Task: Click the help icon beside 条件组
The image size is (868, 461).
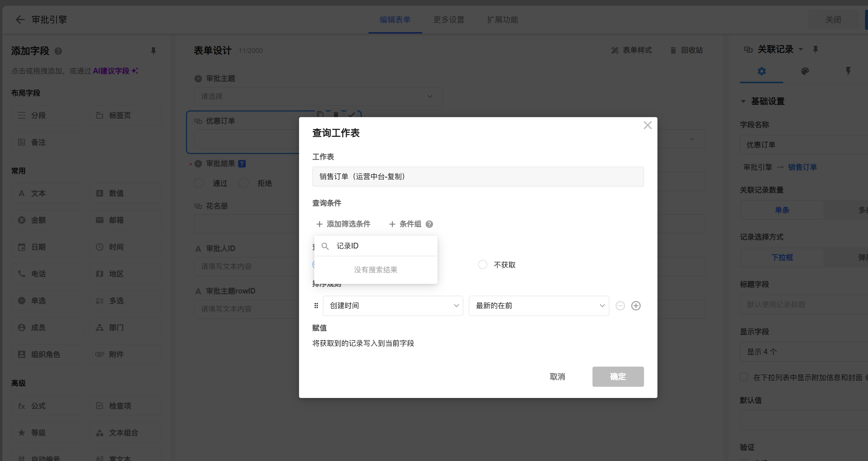Action: pos(429,224)
